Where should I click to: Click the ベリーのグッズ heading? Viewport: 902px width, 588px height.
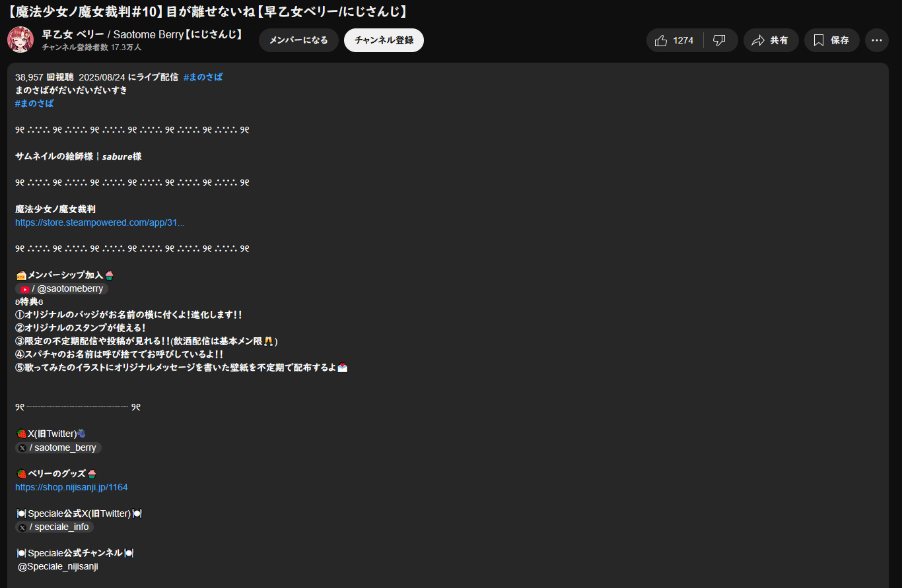(x=57, y=474)
